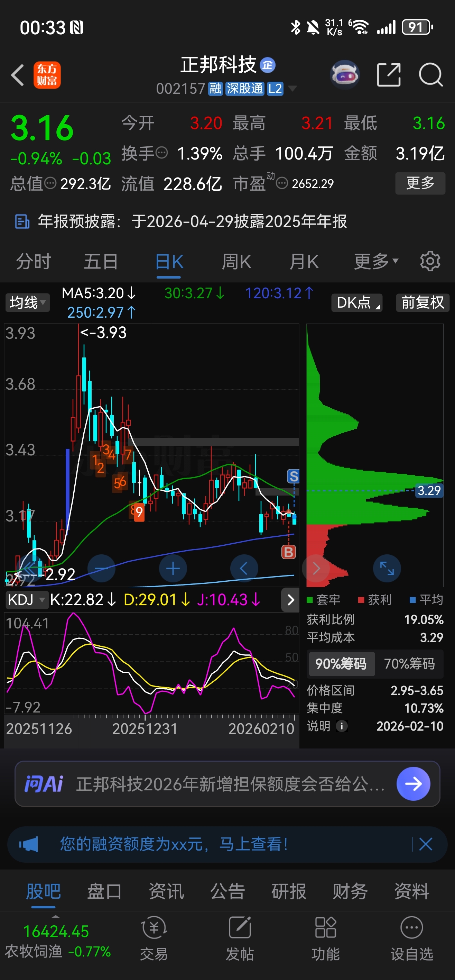Select 70%筹码 option

coord(409,664)
